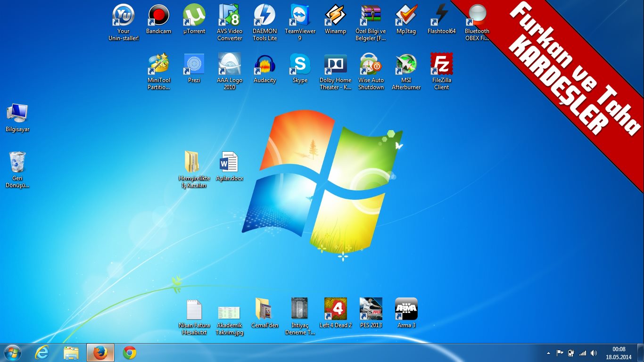
Task: Show hidden system tray icons
Action: [x=548, y=353]
